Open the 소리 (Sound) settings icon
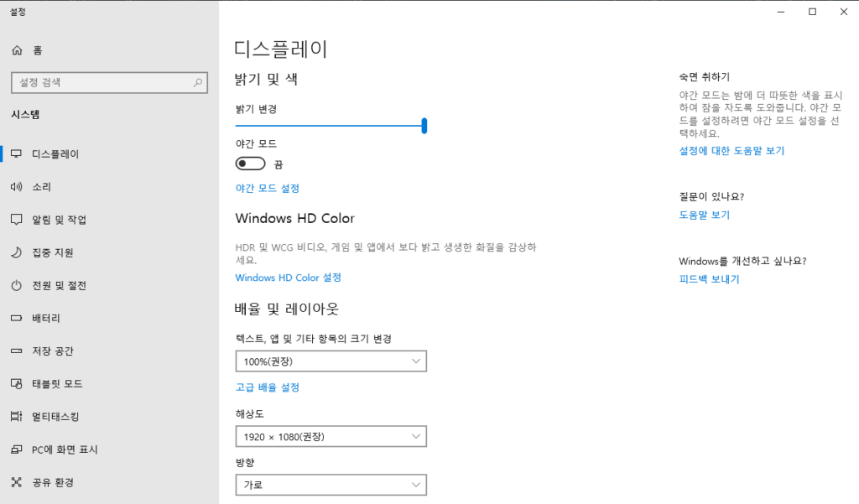 point(15,187)
